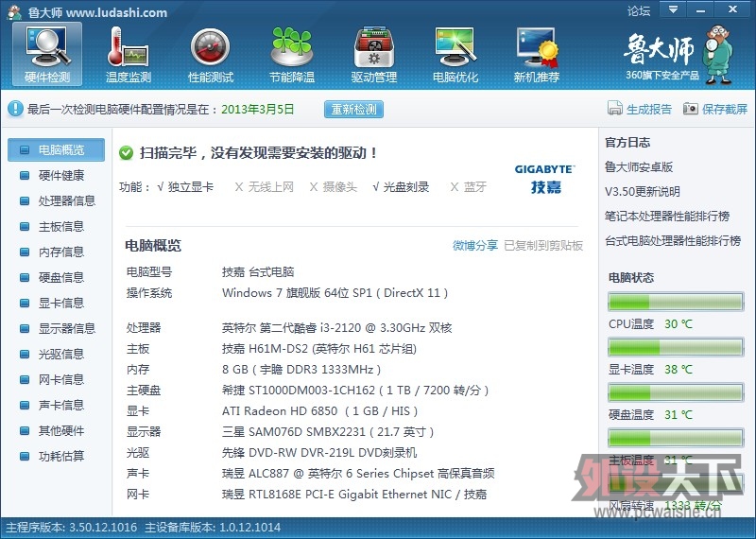Click the memory value 8 GB DDR3 1333MHz
This screenshot has width=756, height=539.
301,370
